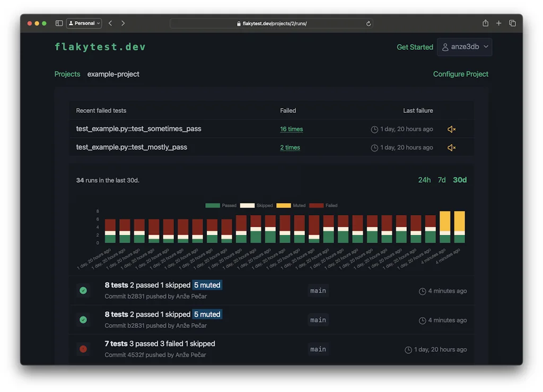
Task: Open the anze3db user dropdown
Action: 465,47
